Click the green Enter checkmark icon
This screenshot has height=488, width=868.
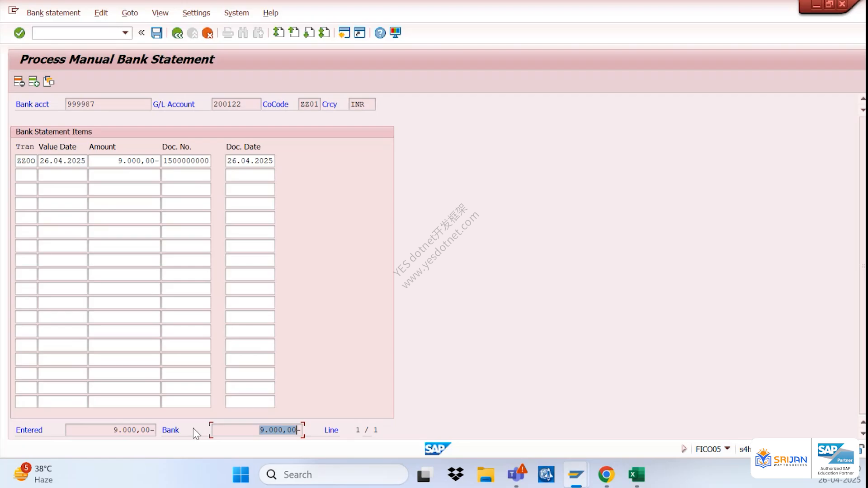tap(19, 33)
